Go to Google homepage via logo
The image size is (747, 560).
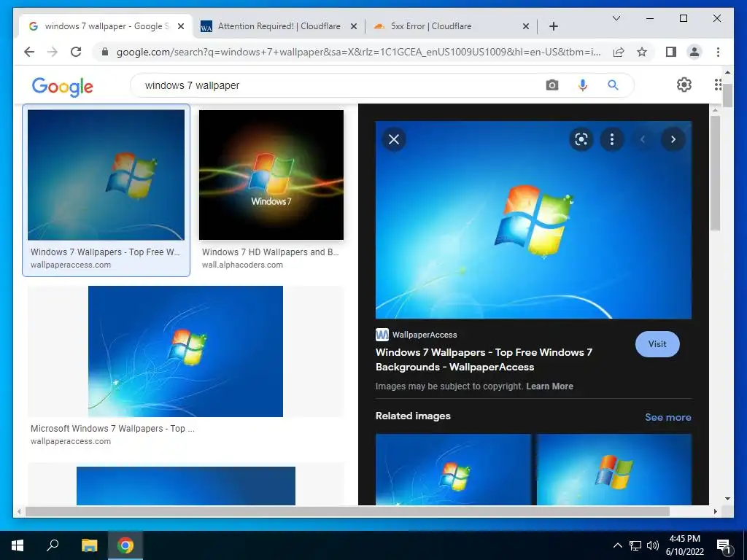(x=63, y=86)
